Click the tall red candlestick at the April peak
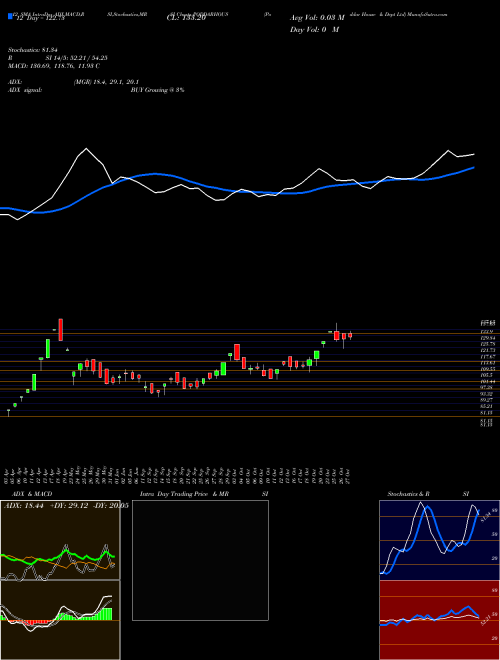This screenshot has width=500, height=660. [x=61, y=330]
